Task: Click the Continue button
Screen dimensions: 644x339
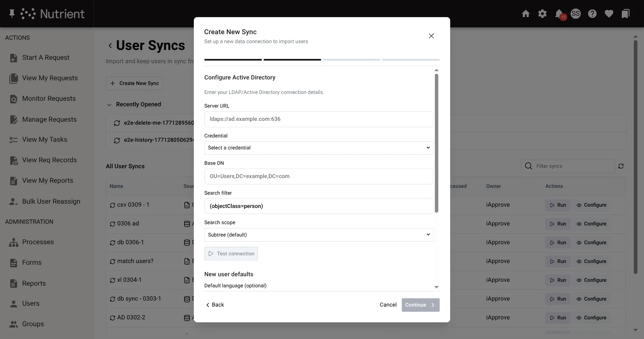Action: click(420, 305)
